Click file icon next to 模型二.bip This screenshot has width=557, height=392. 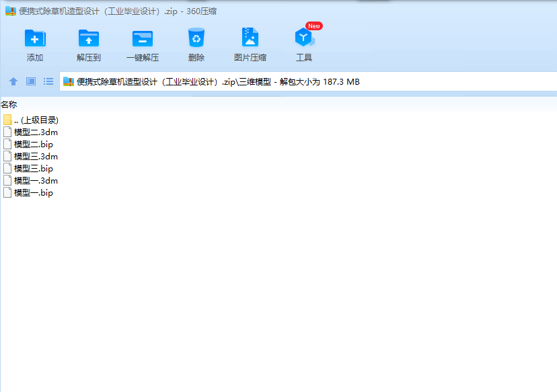pyautogui.click(x=7, y=144)
